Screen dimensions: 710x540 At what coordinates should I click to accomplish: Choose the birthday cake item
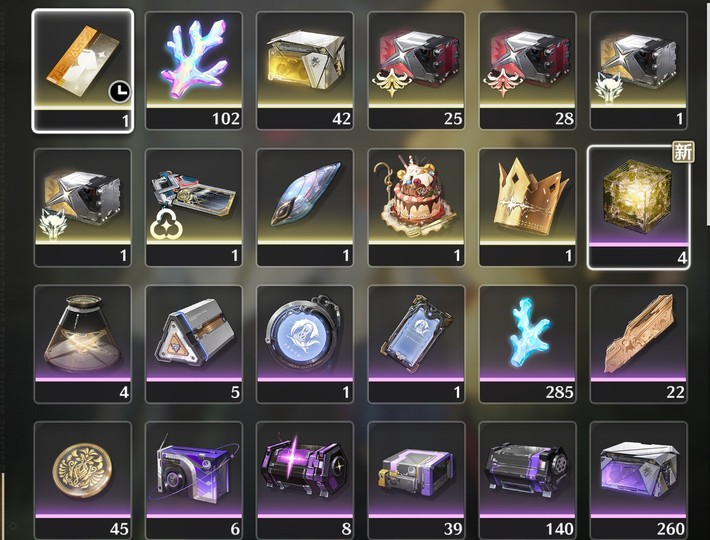[x=416, y=208]
